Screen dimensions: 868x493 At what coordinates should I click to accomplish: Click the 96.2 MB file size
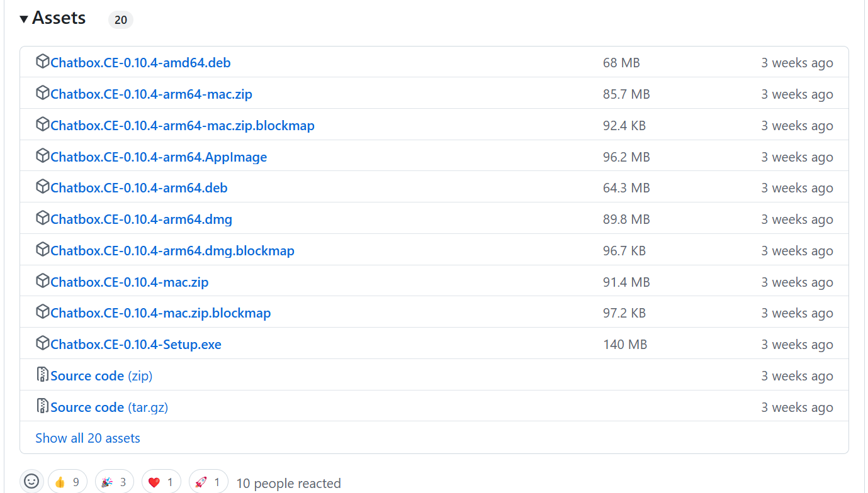click(626, 157)
